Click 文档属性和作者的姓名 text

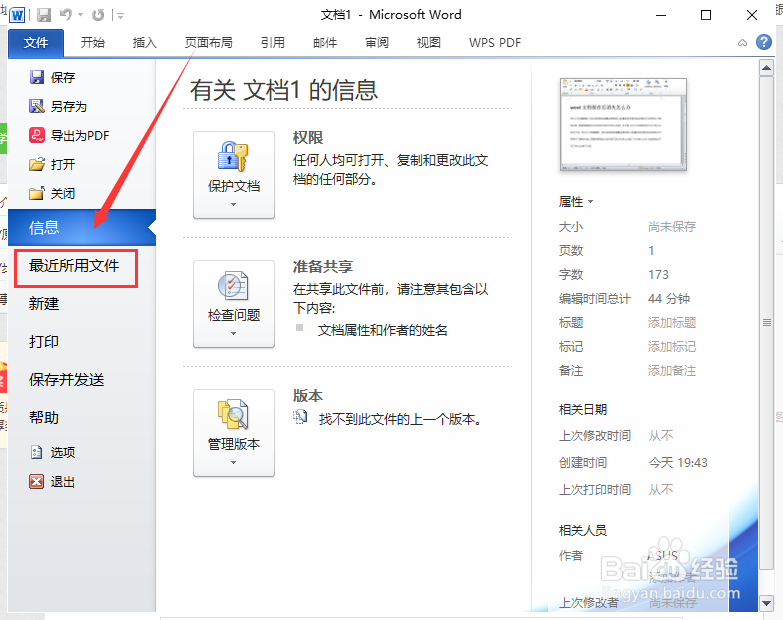383,330
